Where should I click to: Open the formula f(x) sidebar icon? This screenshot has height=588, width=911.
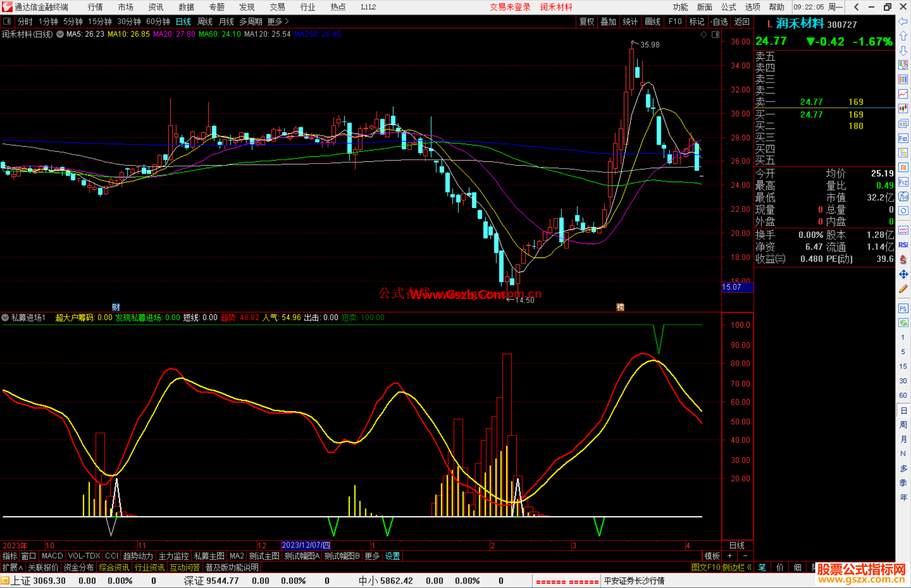(903, 197)
